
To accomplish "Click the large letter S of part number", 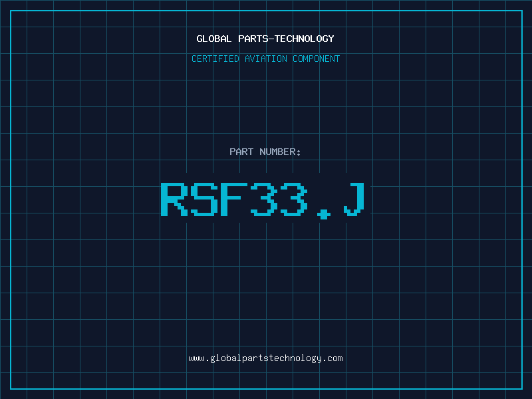I will 204,199.
